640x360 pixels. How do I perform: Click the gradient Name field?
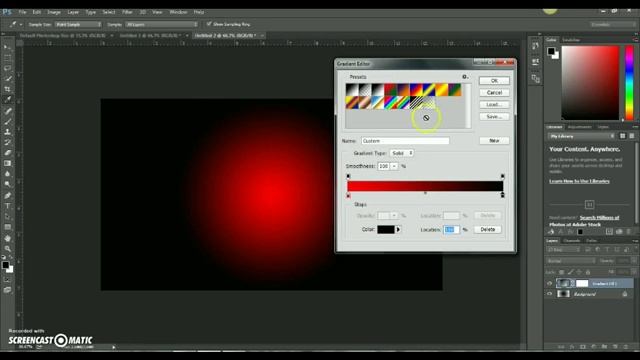[x=405, y=141]
